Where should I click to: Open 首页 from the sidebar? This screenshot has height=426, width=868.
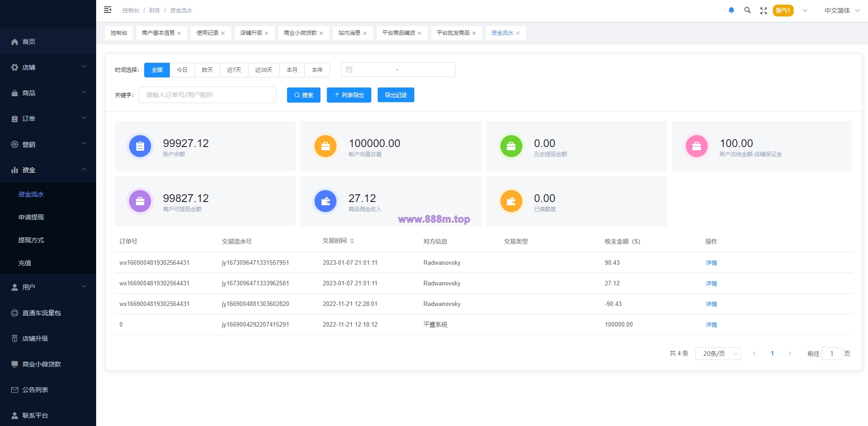click(x=48, y=42)
